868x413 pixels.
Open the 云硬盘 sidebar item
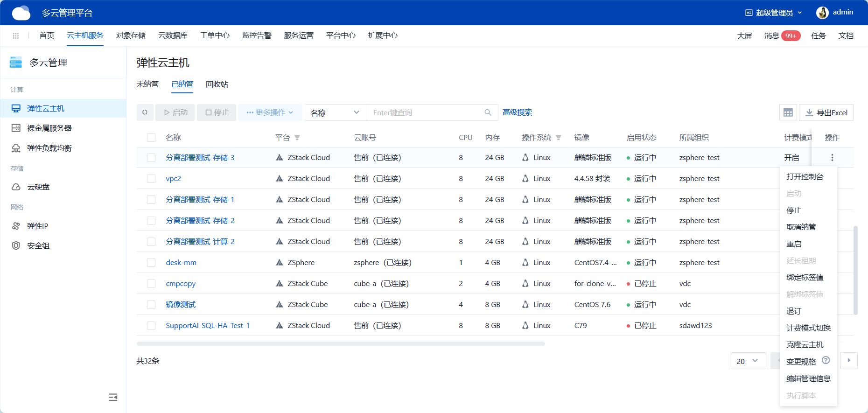[x=63, y=187]
